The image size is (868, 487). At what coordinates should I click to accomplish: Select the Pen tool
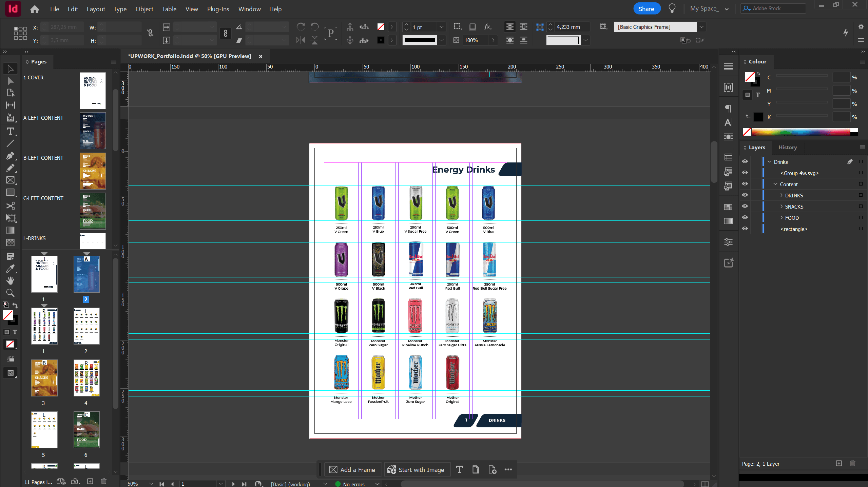click(x=10, y=156)
